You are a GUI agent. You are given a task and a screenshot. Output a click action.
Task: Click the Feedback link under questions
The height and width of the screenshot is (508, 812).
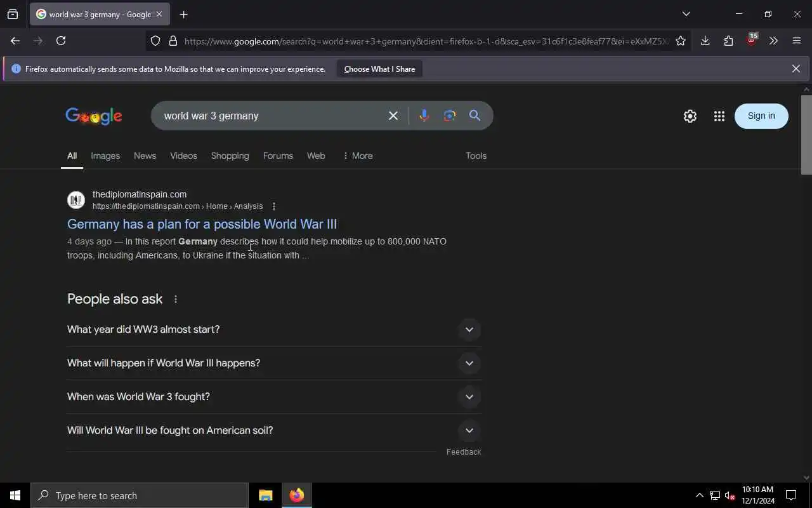(x=464, y=452)
